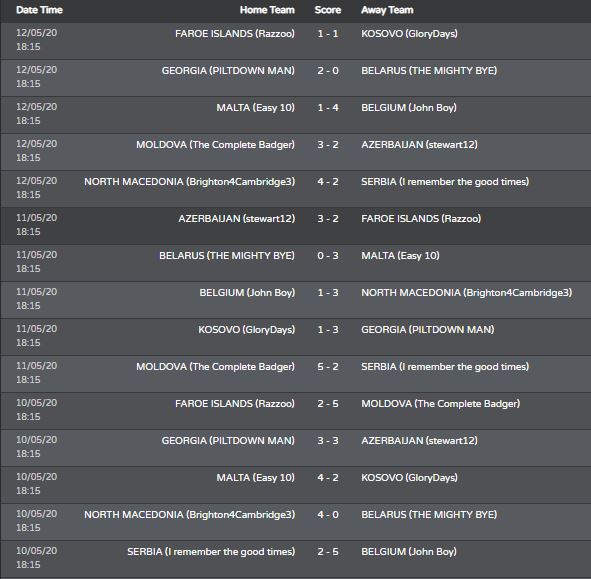Click the Score column header

pyautogui.click(x=328, y=10)
